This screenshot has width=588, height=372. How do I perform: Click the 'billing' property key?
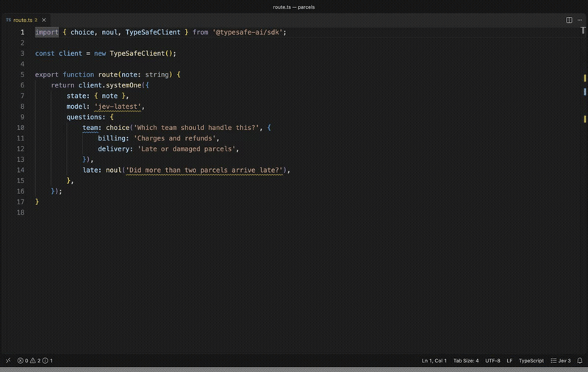coord(112,138)
